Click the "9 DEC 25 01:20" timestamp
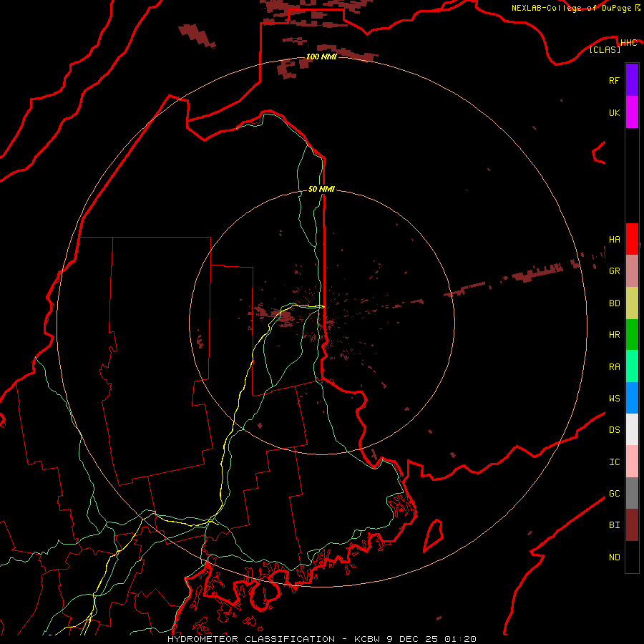 coord(431,639)
